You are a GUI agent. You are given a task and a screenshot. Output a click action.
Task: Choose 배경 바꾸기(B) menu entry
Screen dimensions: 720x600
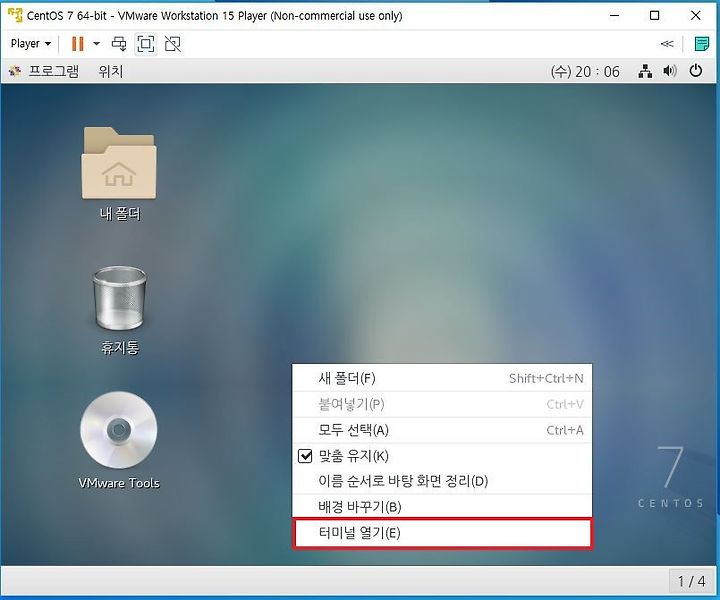click(x=442, y=507)
